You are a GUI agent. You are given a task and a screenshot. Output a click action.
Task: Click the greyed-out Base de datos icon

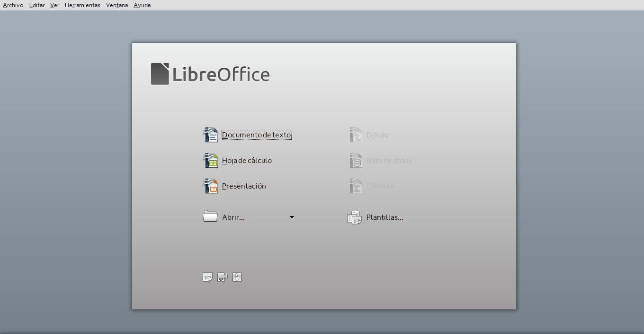(356, 161)
